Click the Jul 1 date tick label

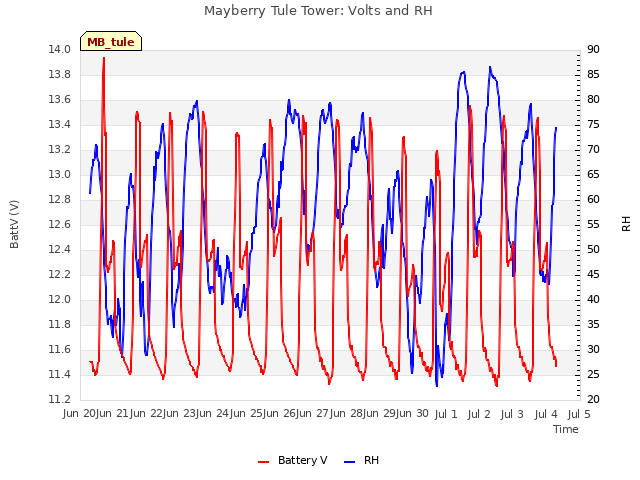pyautogui.click(x=446, y=414)
